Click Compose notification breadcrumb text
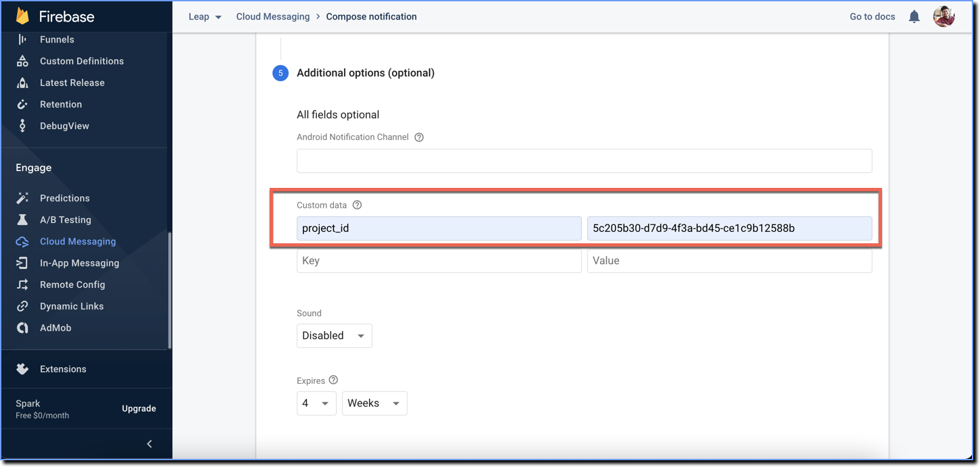Viewport: 980px width, 467px height. tap(371, 16)
